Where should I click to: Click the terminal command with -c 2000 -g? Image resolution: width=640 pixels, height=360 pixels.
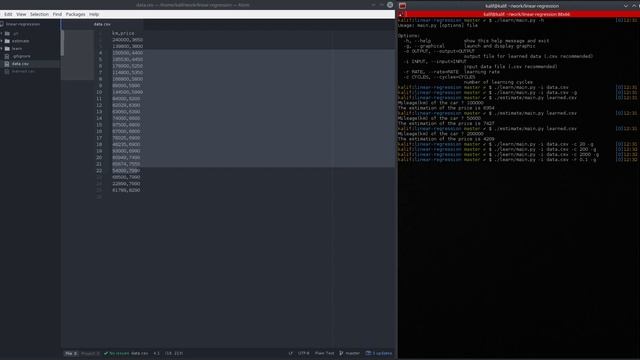pyautogui.click(x=547, y=155)
